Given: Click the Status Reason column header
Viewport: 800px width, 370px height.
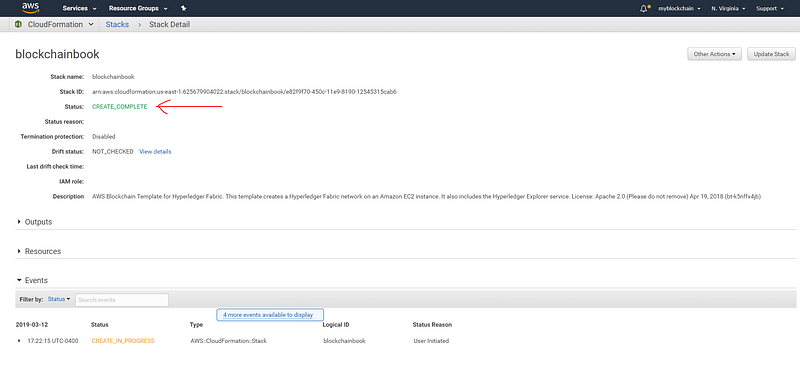Looking at the screenshot, I should point(432,325).
